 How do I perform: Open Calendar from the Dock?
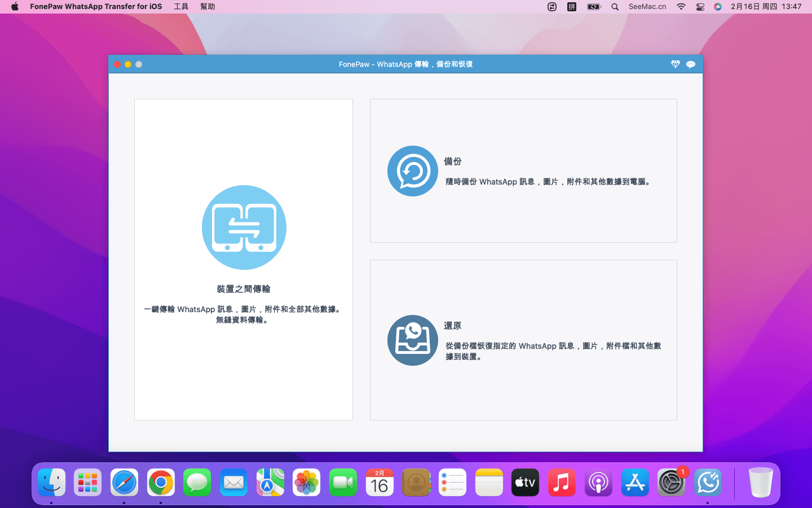click(379, 483)
